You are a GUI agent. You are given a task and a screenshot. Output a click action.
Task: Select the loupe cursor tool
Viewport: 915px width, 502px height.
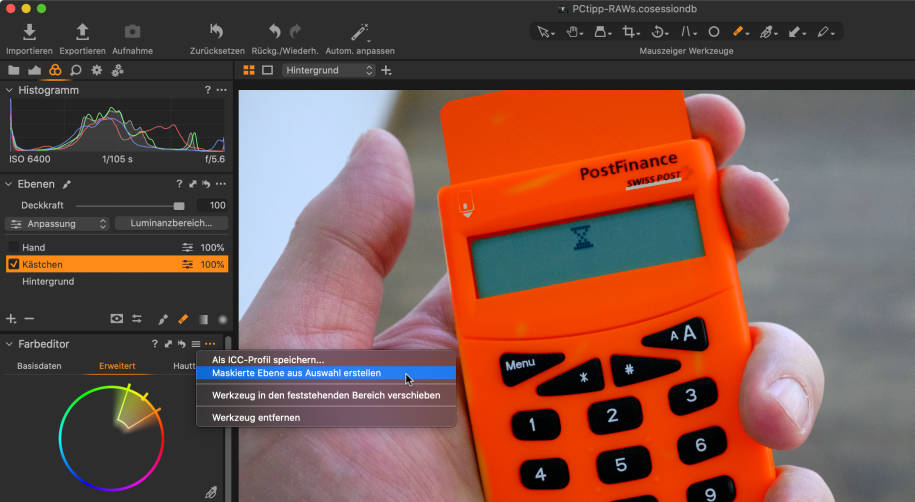(x=601, y=32)
